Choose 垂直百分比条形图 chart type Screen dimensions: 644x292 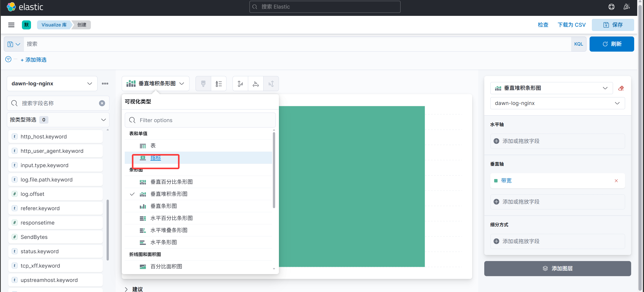pos(199,182)
